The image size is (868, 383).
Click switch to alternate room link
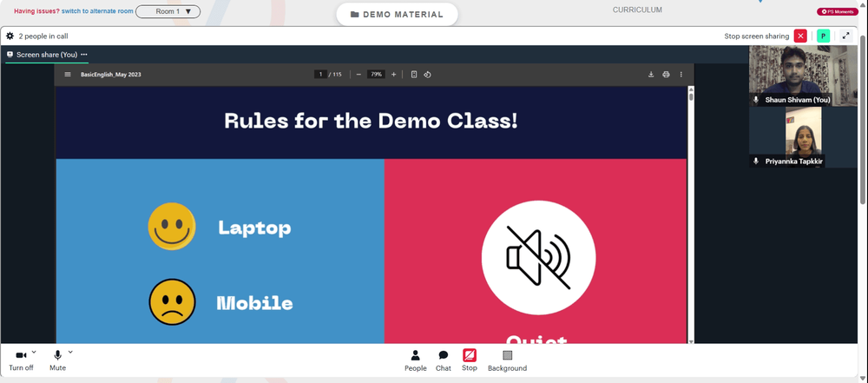pyautogui.click(x=97, y=11)
